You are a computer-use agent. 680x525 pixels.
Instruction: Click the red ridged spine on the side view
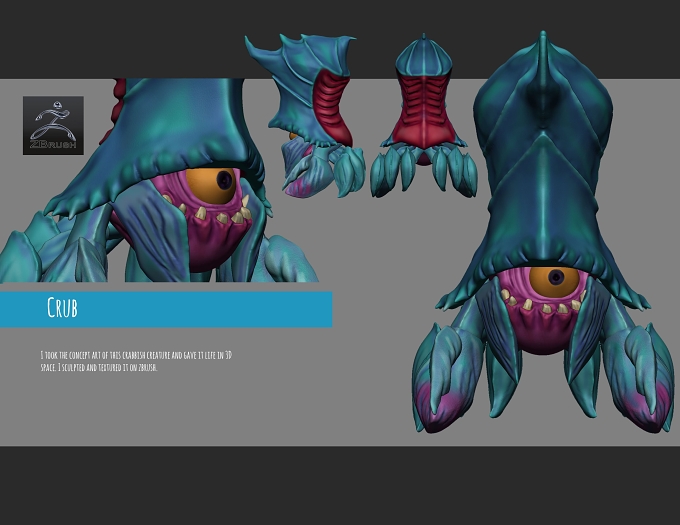[333, 108]
